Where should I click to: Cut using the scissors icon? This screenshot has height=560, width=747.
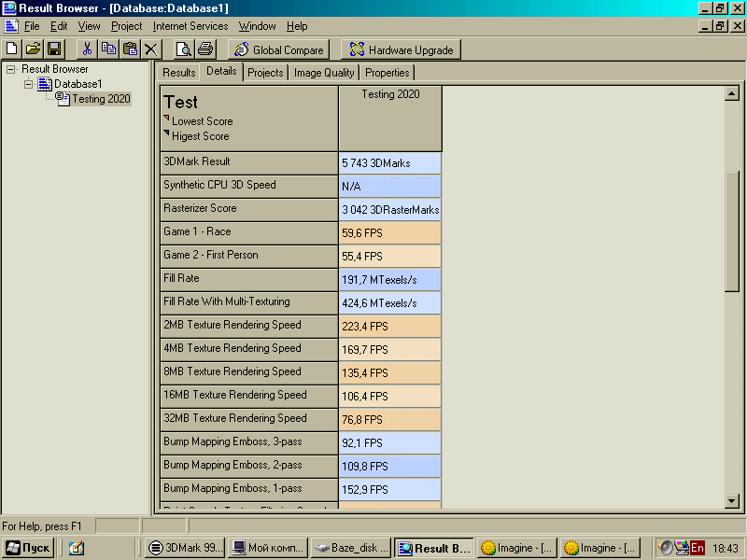pos(87,49)
